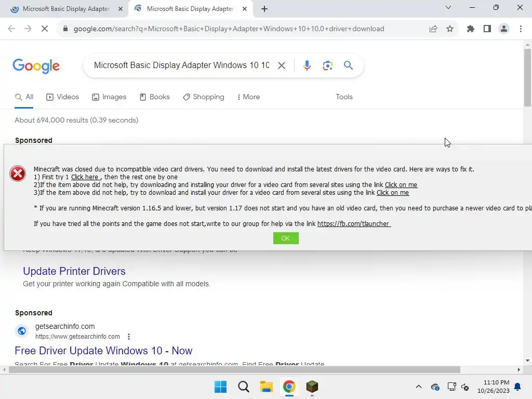Click the horizontal scrollbar right arrow
This screenshot has height=399, width=532.
(519, 369)
